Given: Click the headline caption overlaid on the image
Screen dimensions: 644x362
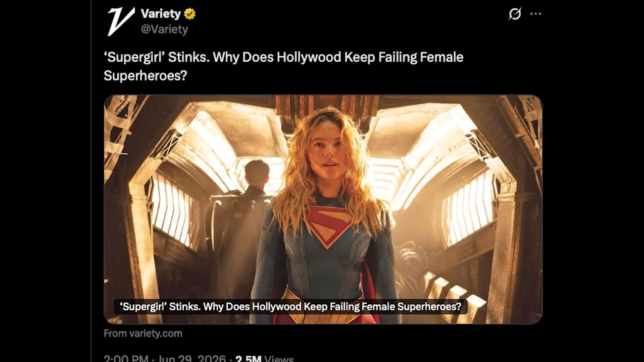Looking at the screenshot, I should (x=290, y=307).
